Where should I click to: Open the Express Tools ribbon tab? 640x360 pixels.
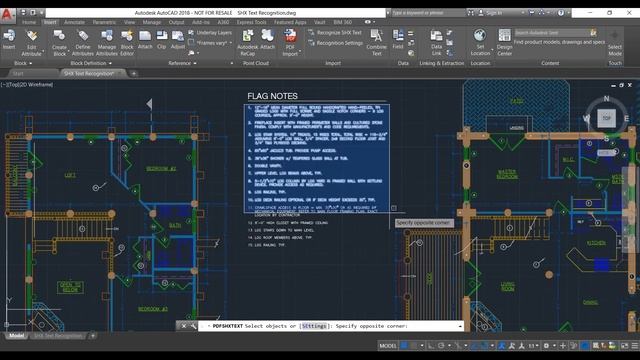pyautogui.click(x=251, y=22)
